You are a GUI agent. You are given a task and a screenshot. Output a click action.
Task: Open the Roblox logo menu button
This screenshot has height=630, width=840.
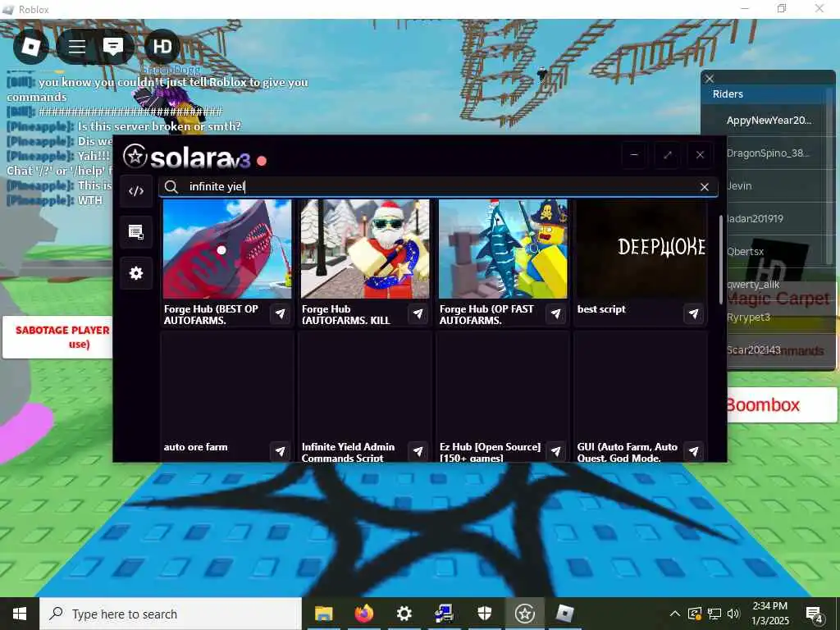point(30,47)
